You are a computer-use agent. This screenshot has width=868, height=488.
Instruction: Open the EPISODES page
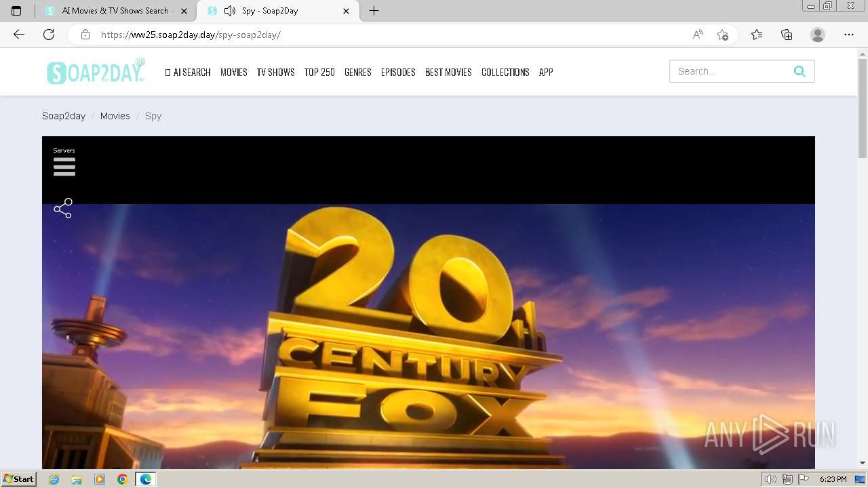point(398,72)
